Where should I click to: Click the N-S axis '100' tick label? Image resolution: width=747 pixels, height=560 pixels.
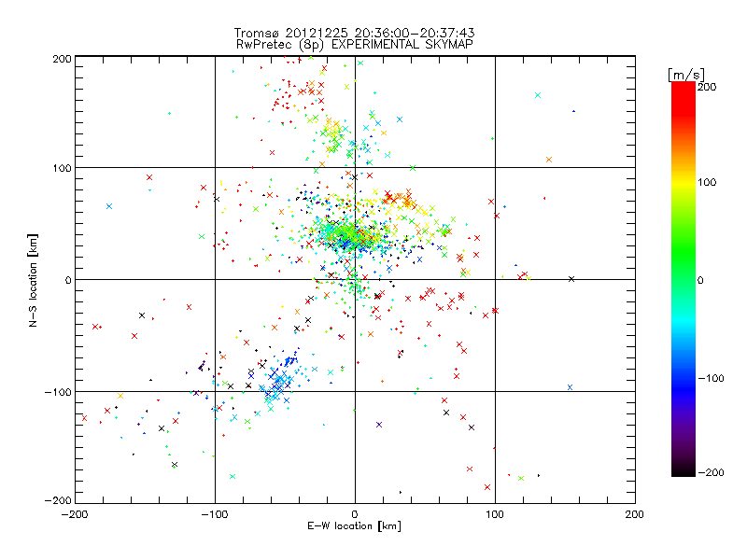pos(62,168)
